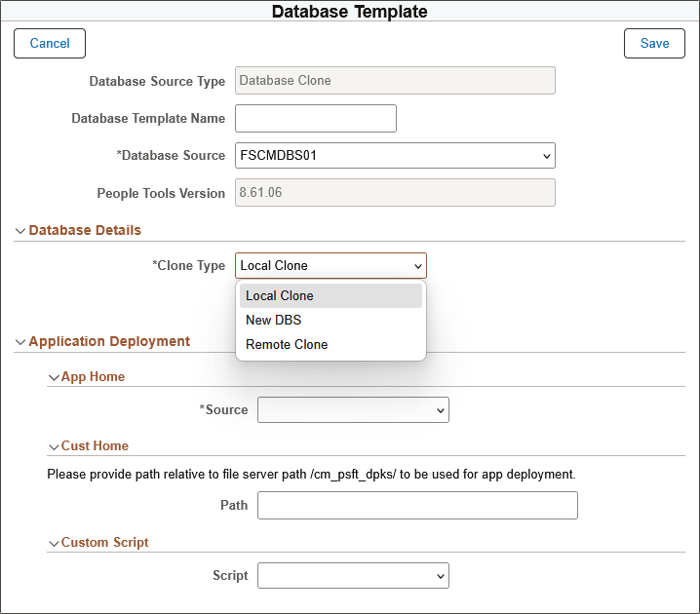
Task: Open the Database Source dropdown
Action: coord(395,155)
